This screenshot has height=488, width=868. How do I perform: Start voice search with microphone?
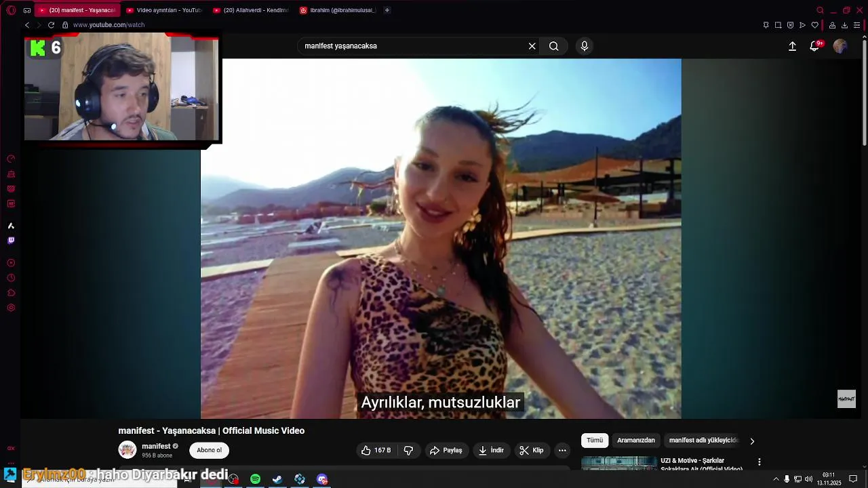(x=585, y=46)
